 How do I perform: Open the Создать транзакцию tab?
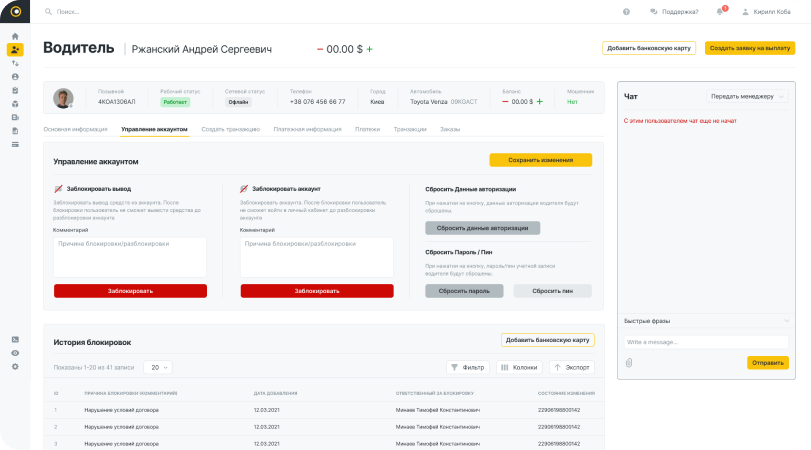pyautogui.click(x=230, y=129)
